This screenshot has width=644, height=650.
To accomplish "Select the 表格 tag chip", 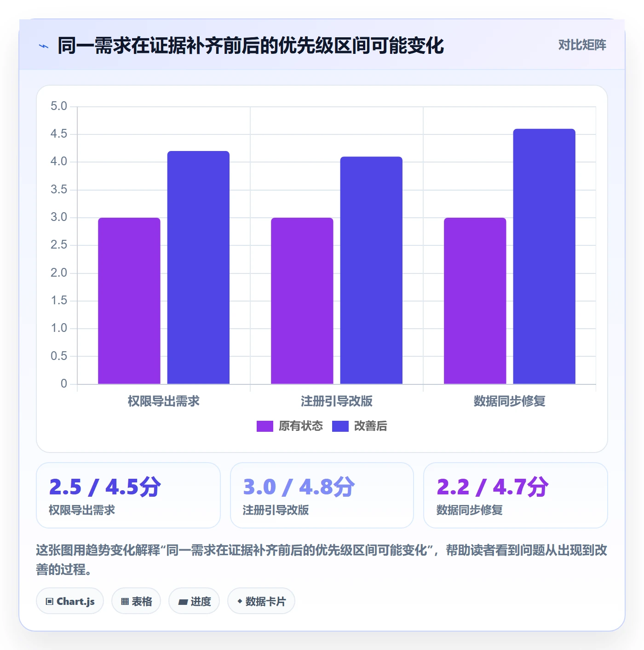I will pos(136,601).
